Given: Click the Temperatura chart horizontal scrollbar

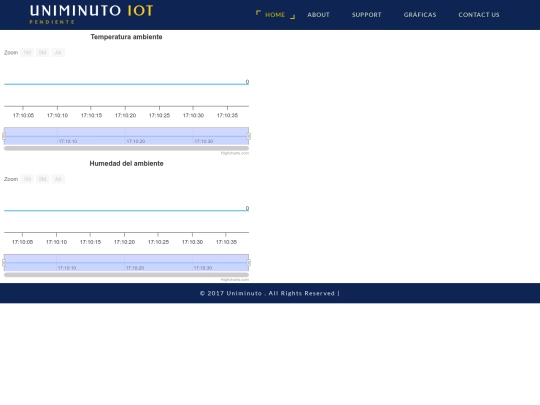Looking at the screenshot, I should (126, 148).
